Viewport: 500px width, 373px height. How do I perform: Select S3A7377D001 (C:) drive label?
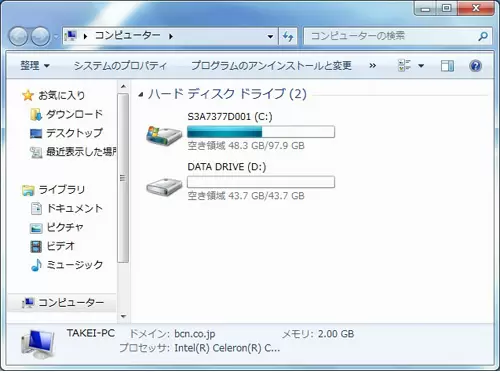pyautogui.click(x=230, y=117)
